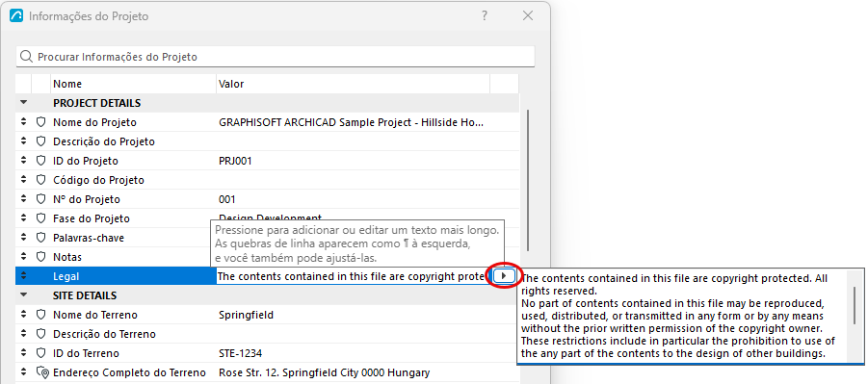This screenshot has height=384, width=868.
Task: Focus the Procurar Informações do Projeto search field
Action: (276, 57)
